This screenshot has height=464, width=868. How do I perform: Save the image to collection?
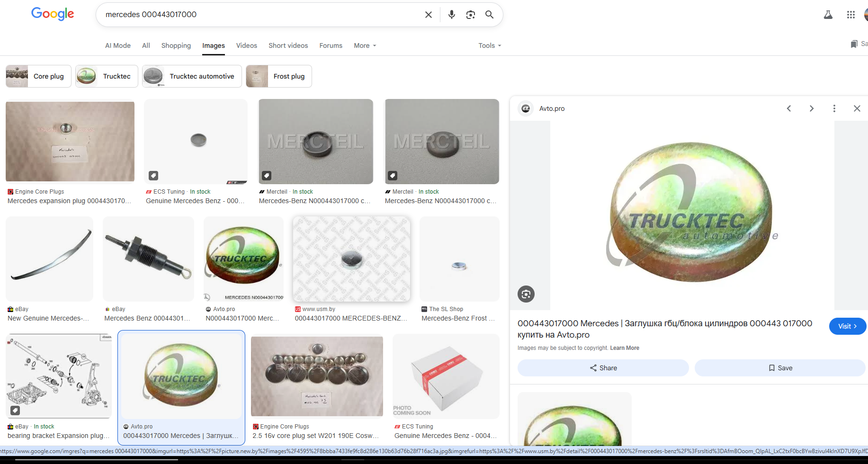pos(779,368)
